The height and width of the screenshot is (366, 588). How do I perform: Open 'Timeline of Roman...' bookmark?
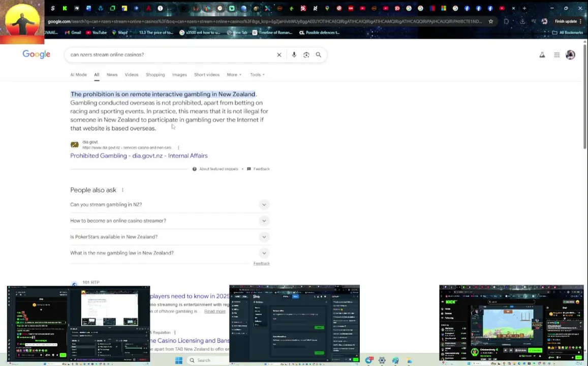[x=272, y=33]
